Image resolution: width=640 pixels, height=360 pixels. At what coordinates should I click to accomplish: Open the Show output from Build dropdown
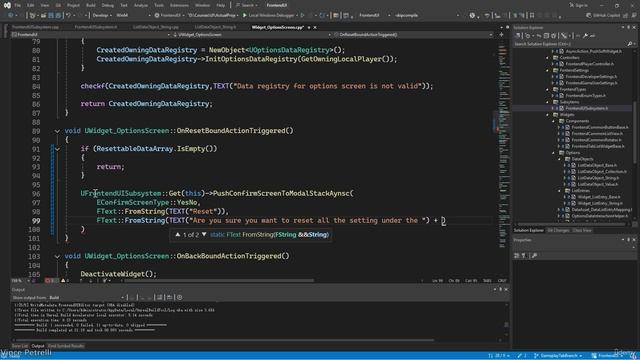coord(86,298)
